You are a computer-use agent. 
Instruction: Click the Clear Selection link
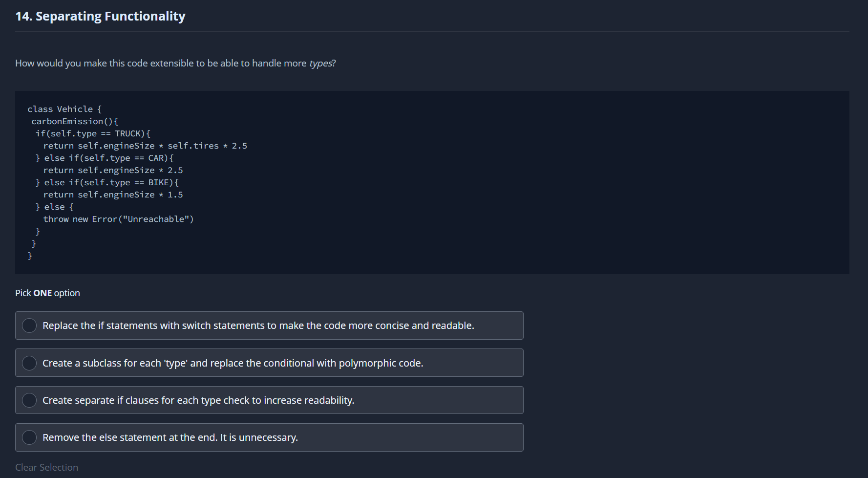[x=46, y=467]
